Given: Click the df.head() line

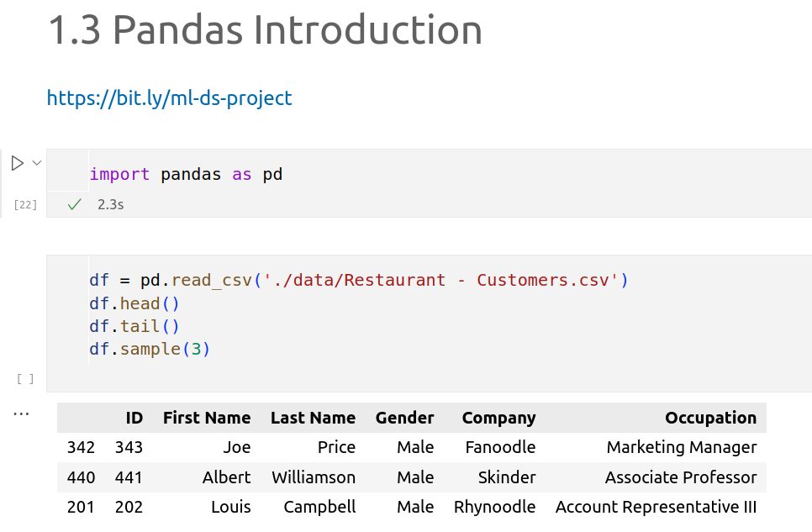Looking at the screenshot, I should [x=134, y=303].
